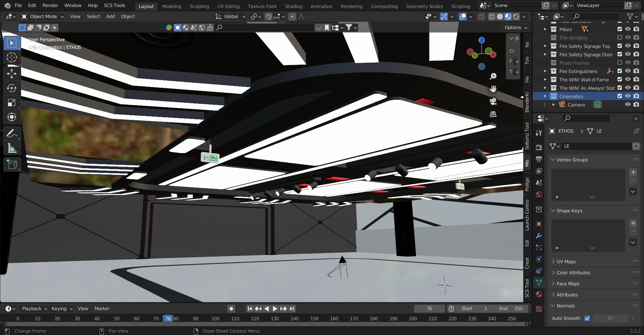
Task: Choose the Move tool
Action: [x=12, y=73]
